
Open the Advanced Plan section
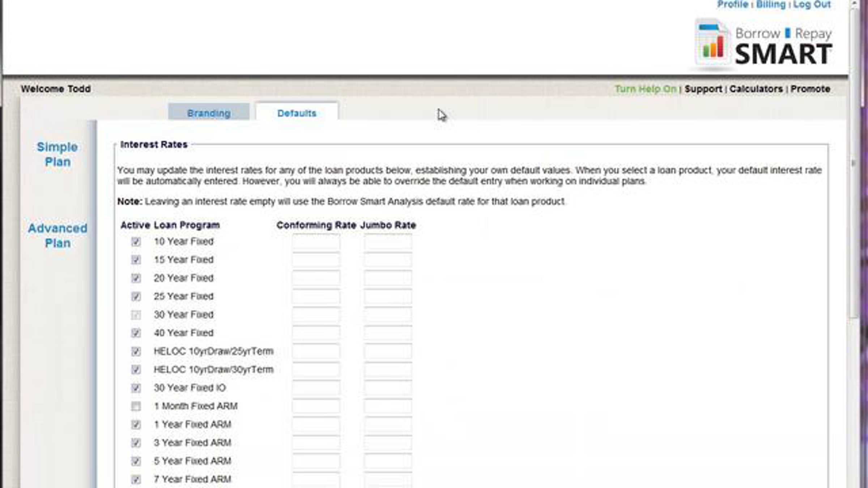tap(58, 236)
